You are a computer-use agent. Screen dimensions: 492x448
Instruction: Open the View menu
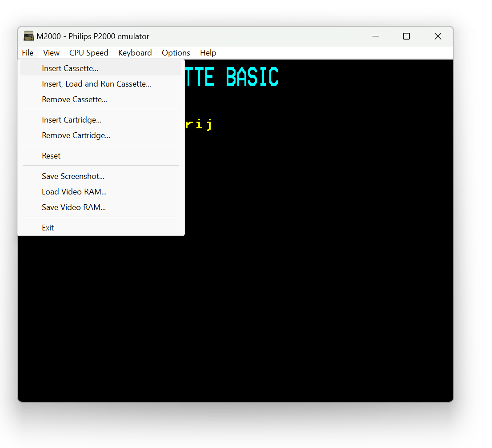pyautogui.click(x=51, y=53)
